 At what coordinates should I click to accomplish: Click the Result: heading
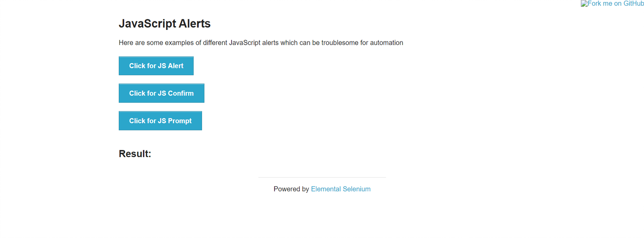(x=135, y=154)
